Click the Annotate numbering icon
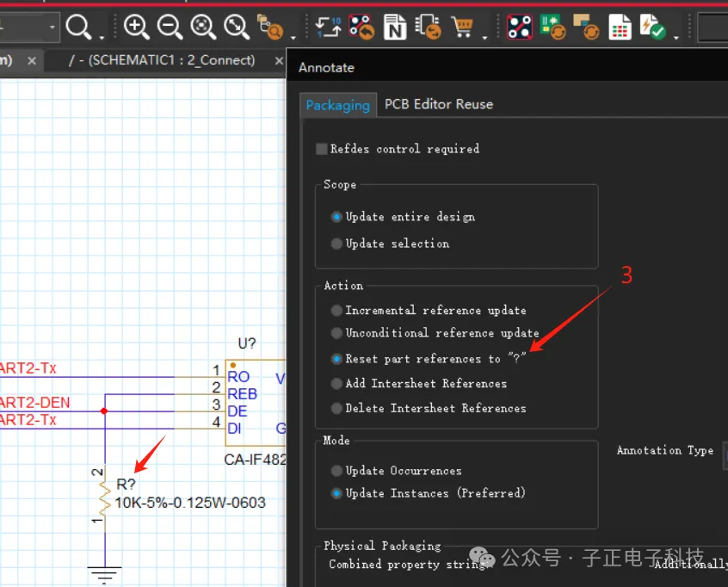 tap(328, 27)
